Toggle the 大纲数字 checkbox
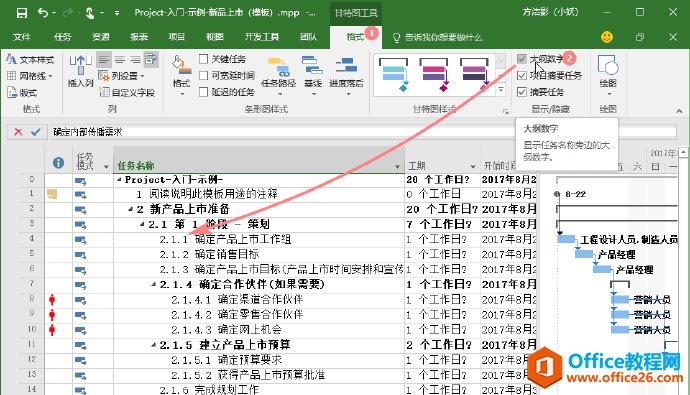The width and height of the screenshot is (690, 395). pos(522,59)
